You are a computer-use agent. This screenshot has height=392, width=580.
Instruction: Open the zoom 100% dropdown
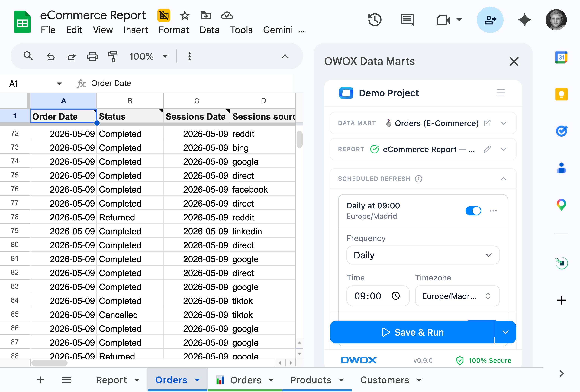(x=149, y=57)
